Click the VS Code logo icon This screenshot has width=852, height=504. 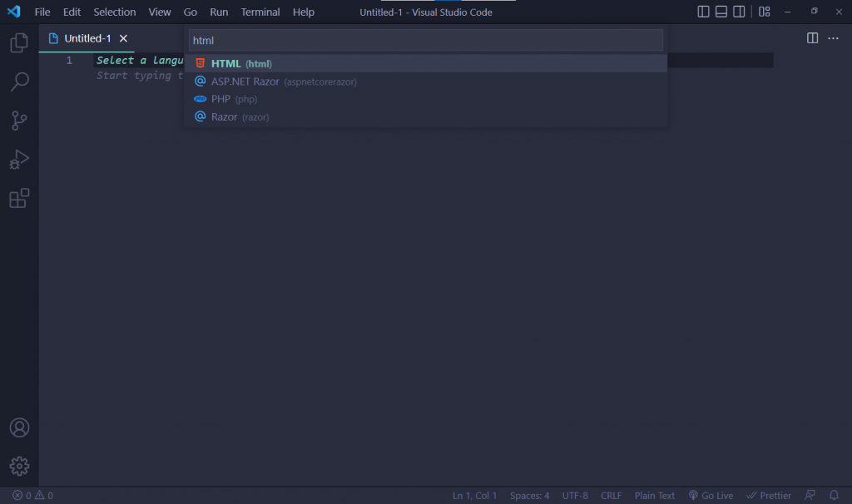[x=13, y=12]
